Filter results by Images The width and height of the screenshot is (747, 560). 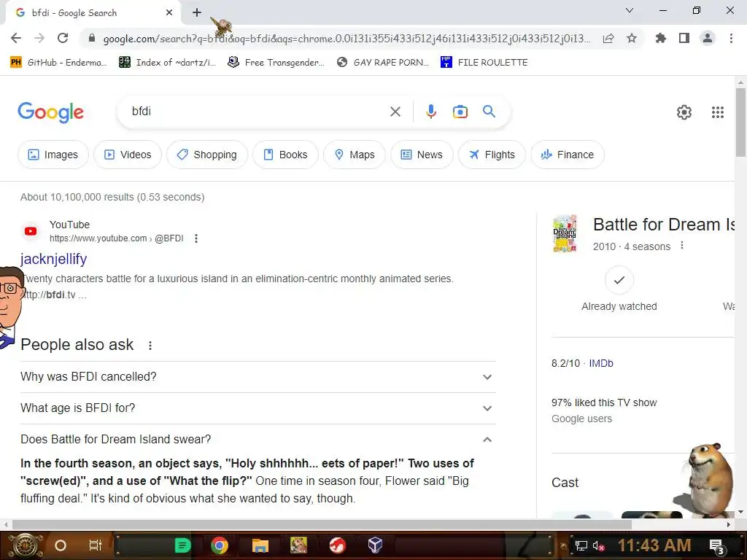53,155
